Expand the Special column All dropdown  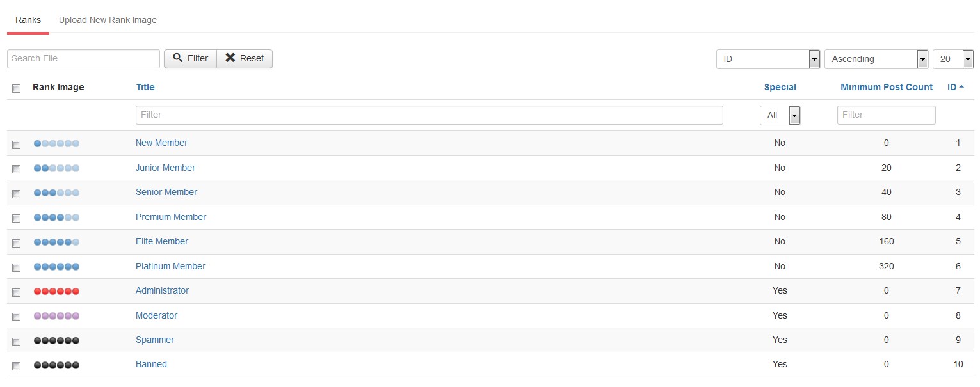point(780,115)
